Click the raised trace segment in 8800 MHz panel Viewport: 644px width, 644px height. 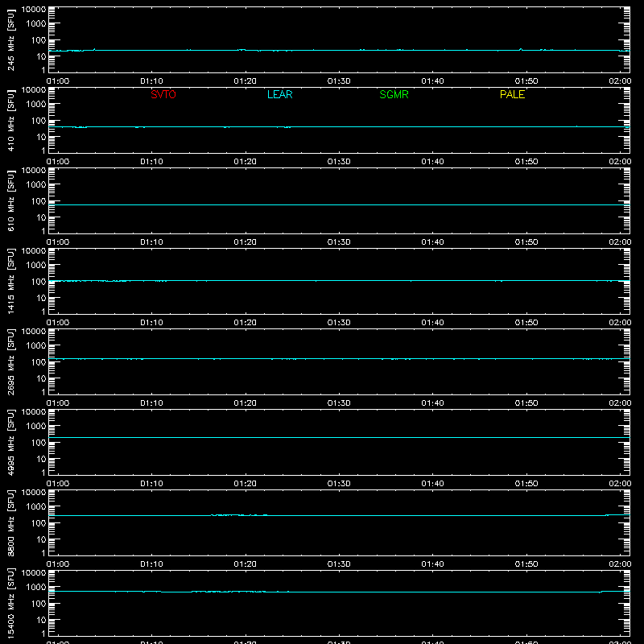pos(239,514)
